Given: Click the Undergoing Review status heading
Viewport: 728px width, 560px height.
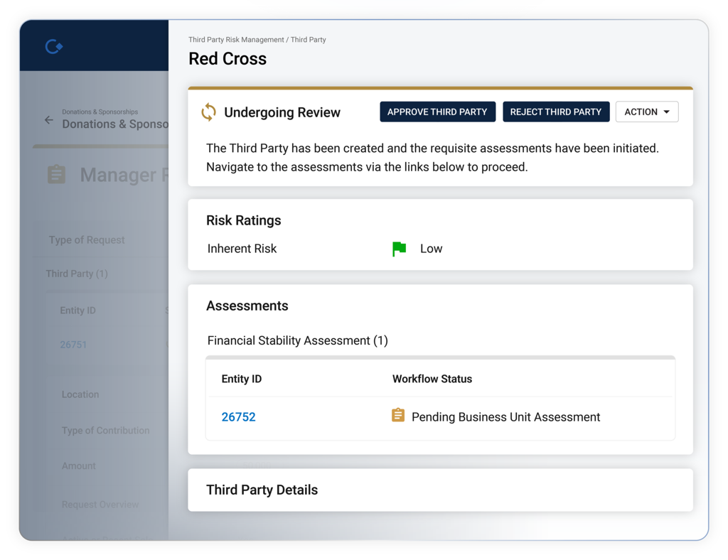Looking at the screenshot, I should (x=282, y=112).
